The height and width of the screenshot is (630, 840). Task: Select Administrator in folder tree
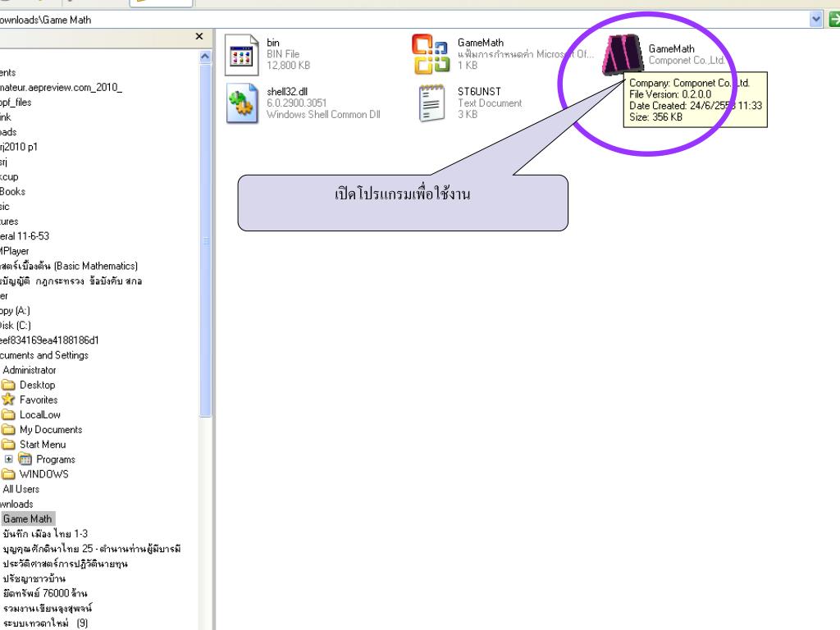coord(30,370)
